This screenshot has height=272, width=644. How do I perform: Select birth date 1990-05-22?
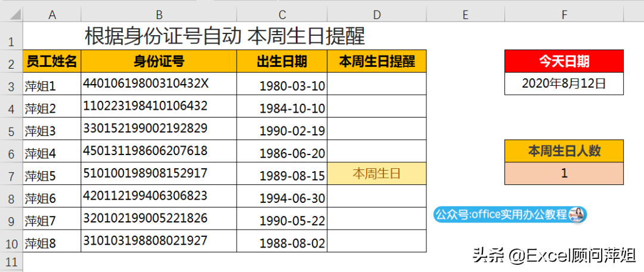point(282,219)
